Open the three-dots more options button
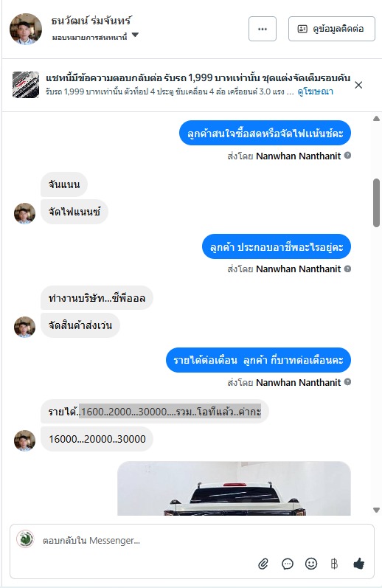 click(263, 29)
